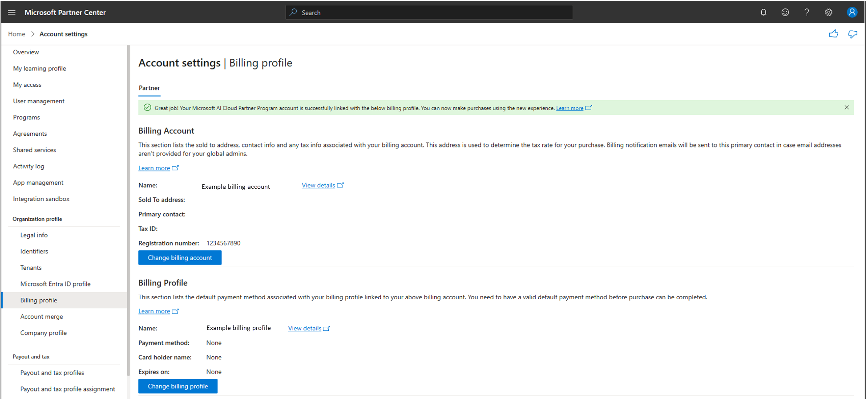This screenshot has height=399, width=868.
Task: Click the thumbs down icon
Action: tap(852, 34)
